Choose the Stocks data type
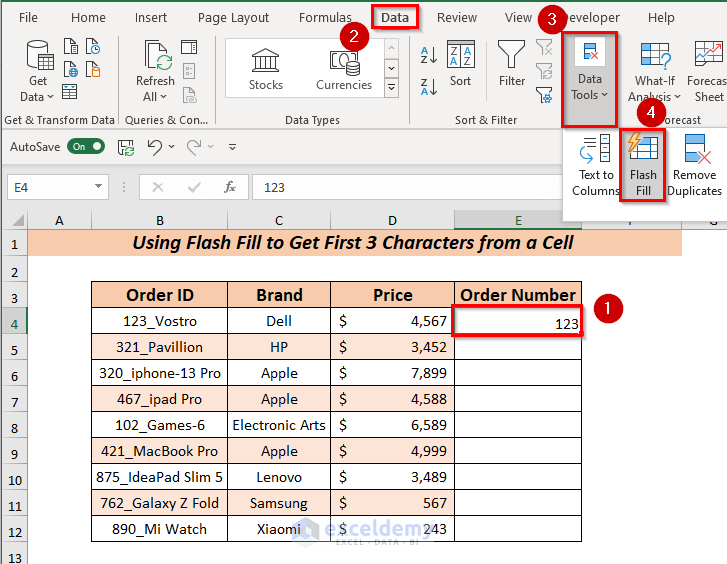 click(266, 69)
